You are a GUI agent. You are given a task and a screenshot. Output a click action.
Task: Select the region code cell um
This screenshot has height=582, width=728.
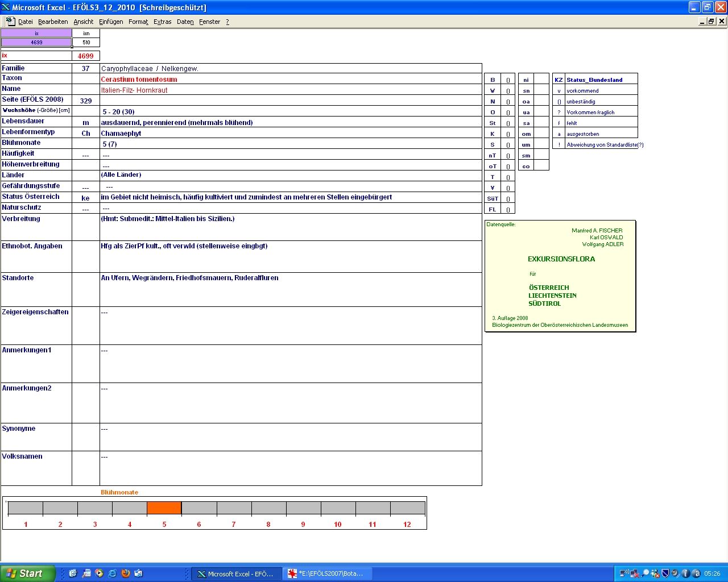[x=526, y=144]
